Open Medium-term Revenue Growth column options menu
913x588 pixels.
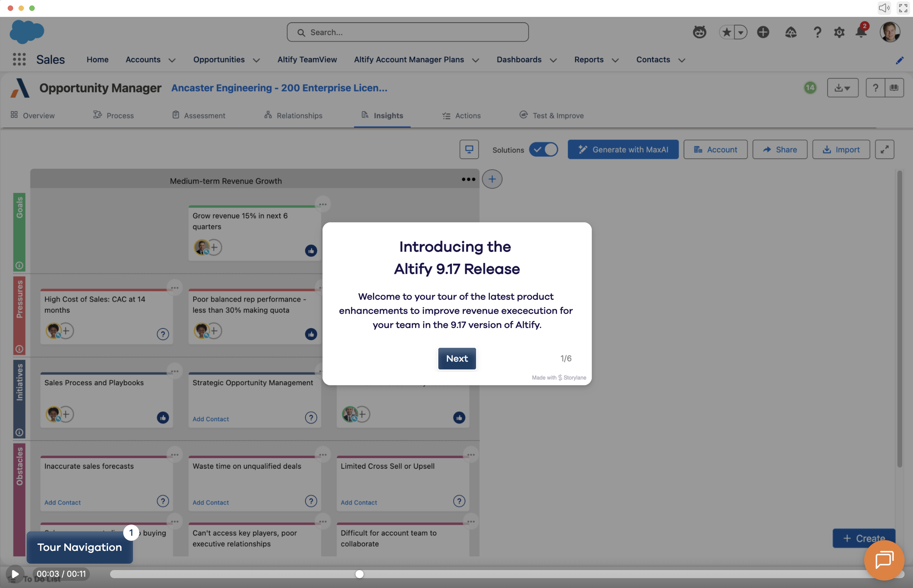pyautogui.click(x=468, y=179)
